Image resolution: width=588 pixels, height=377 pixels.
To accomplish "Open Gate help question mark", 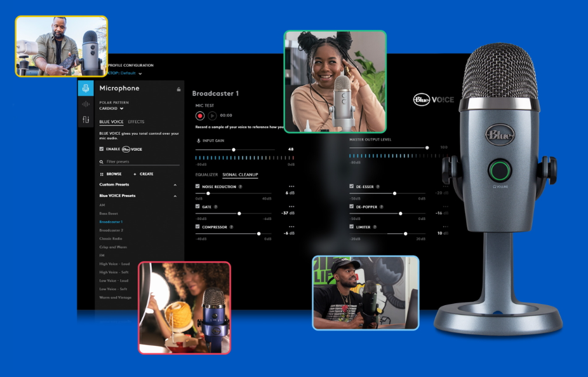I will 216,207.
